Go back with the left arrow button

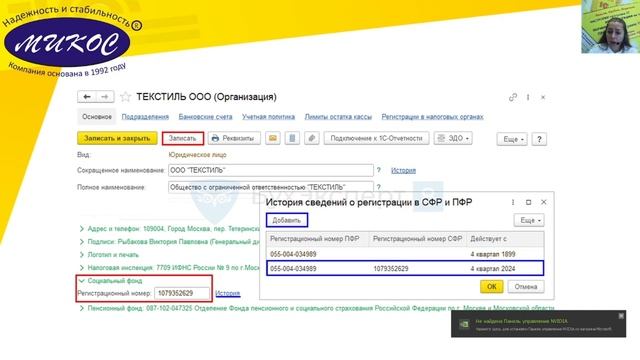click(x=87, y=97)
